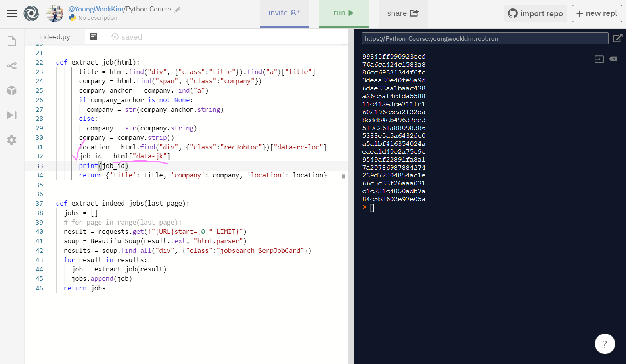626x364 pixels.
Task: Focus the repl.run URL address field
Action: (x=485, y=38)
